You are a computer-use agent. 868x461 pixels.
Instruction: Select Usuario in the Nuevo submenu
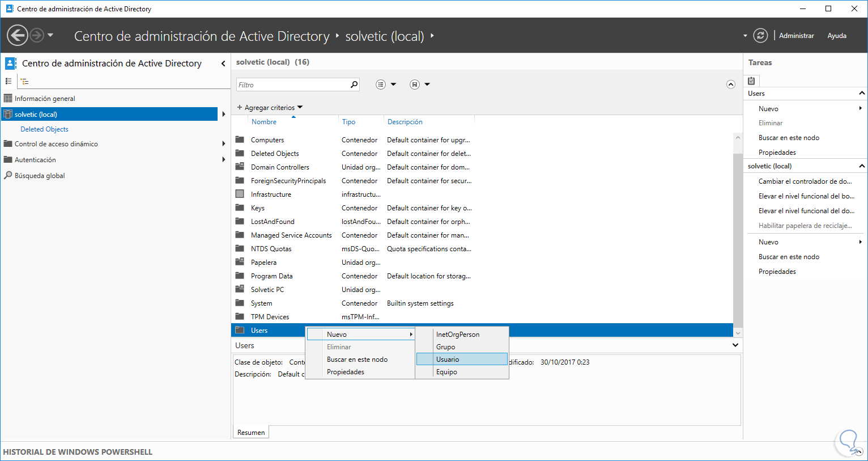448,360
